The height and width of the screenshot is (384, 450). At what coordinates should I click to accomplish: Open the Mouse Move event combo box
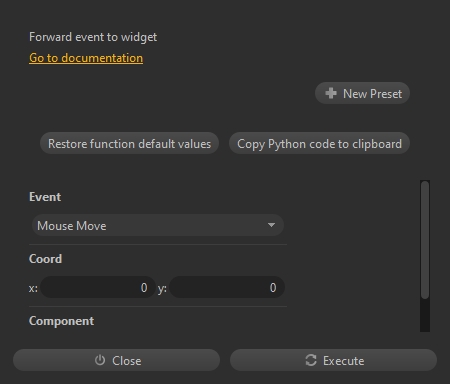158,226
